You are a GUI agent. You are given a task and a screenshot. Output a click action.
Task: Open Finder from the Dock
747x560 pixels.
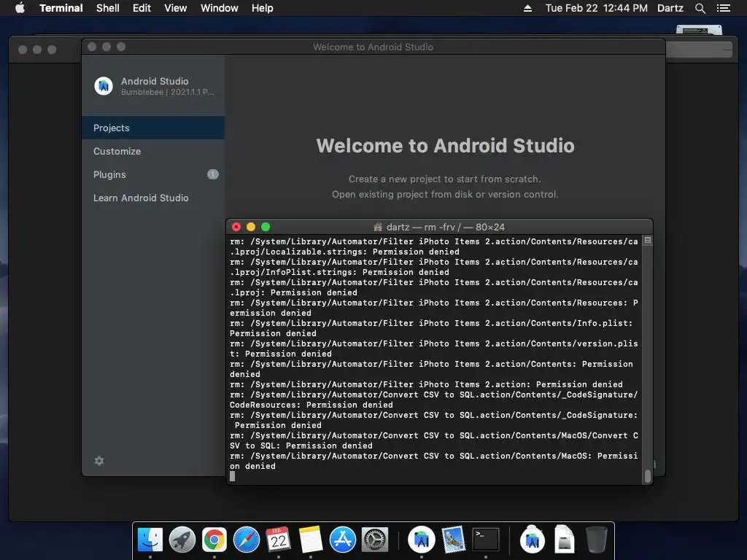click(150, 540)
